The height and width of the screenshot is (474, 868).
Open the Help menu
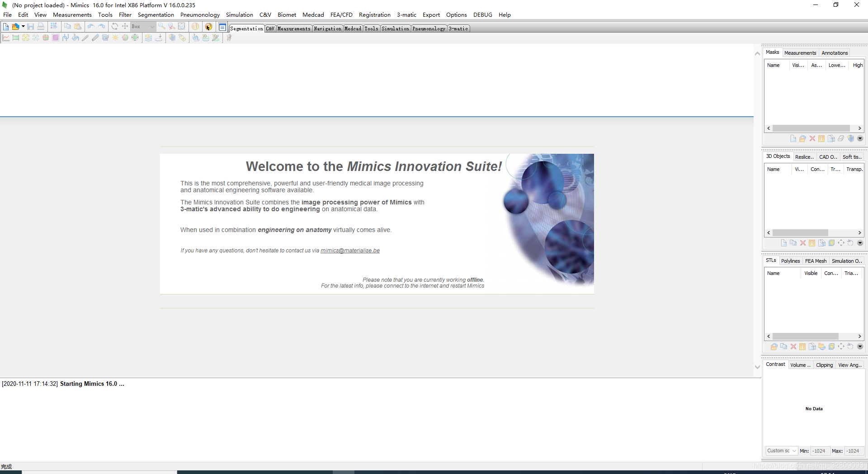[x=505, y=15]
